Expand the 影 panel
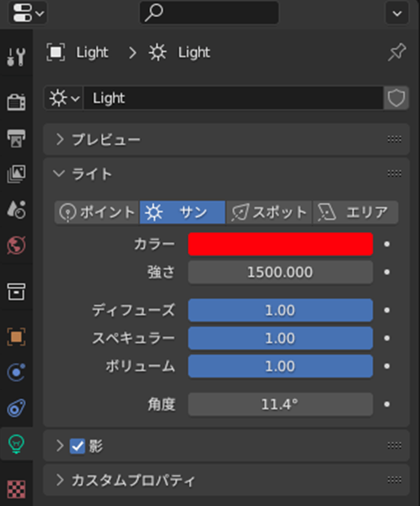This screenshot has width=420, height=506. click(60, 446)
